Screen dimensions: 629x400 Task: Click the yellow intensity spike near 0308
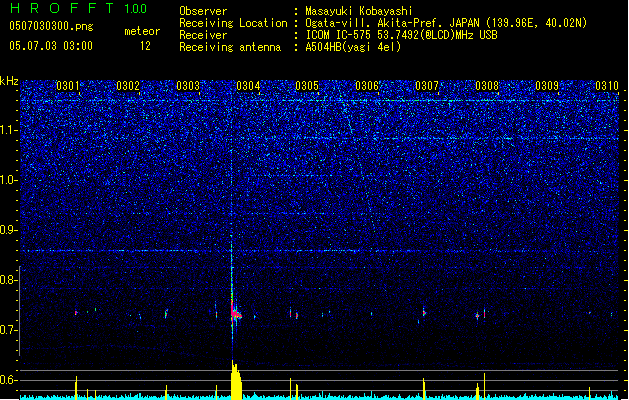click(x=484, y=386)
